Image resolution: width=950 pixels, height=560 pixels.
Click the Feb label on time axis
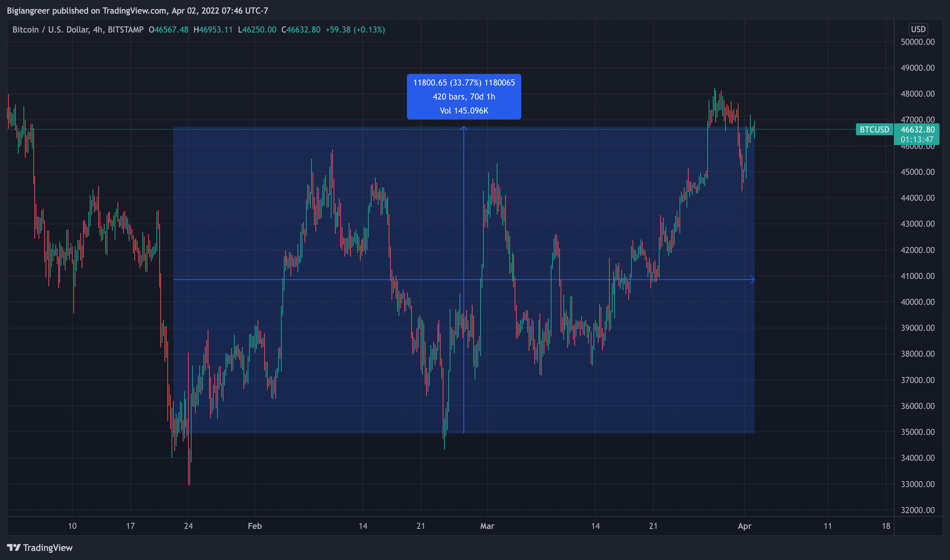[255, 526]
